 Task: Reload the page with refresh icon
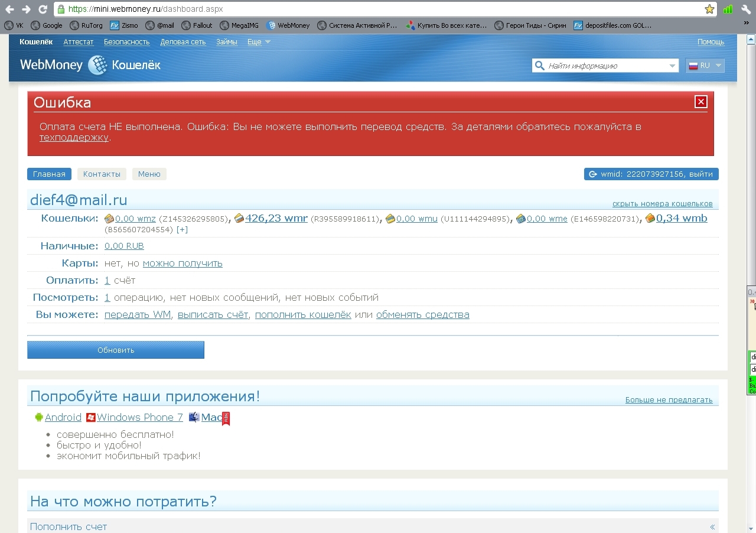(x=43, y=9)
